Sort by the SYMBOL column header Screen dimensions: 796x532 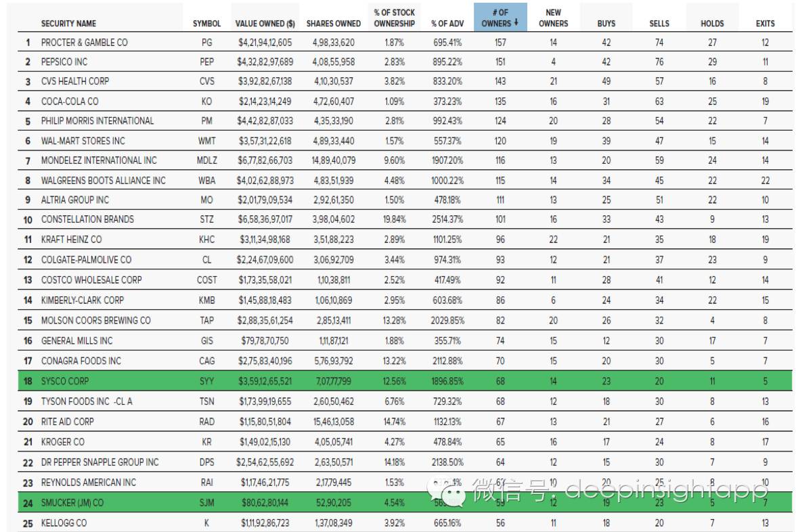(x=206, y=24)
